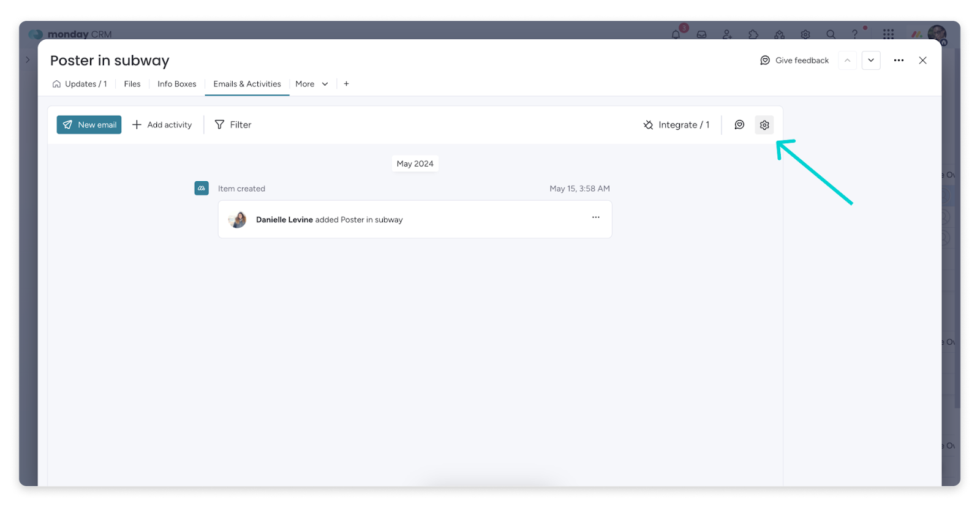
Task: Open the products switcher grid icon
Action: [x=888, y=34]
